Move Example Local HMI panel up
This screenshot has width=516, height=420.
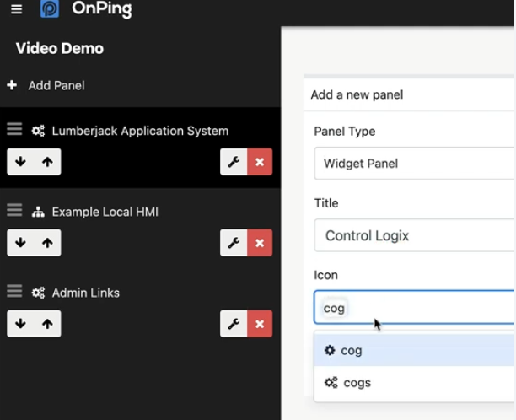point(47,243)
